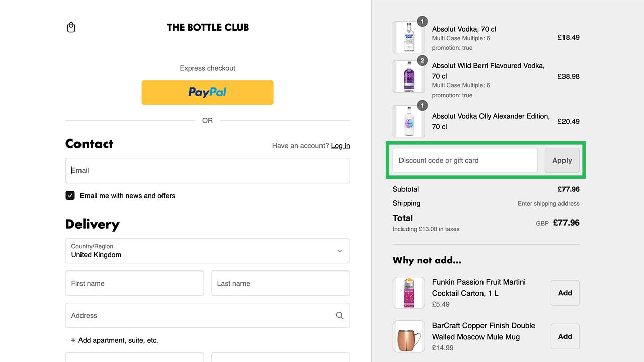Click the address search magnifier icon
This screenshot has width=644, height=362.
point(340,316)
